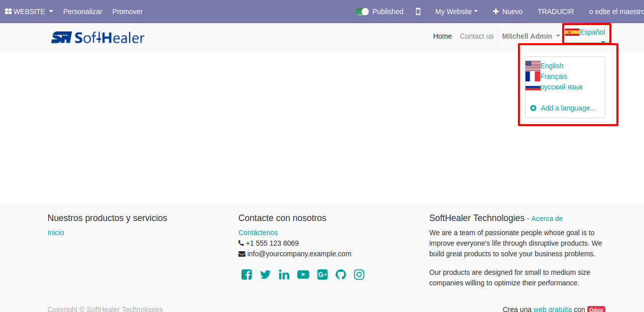
Task: Open the YouTube social icon
Action: pos(303,274)
